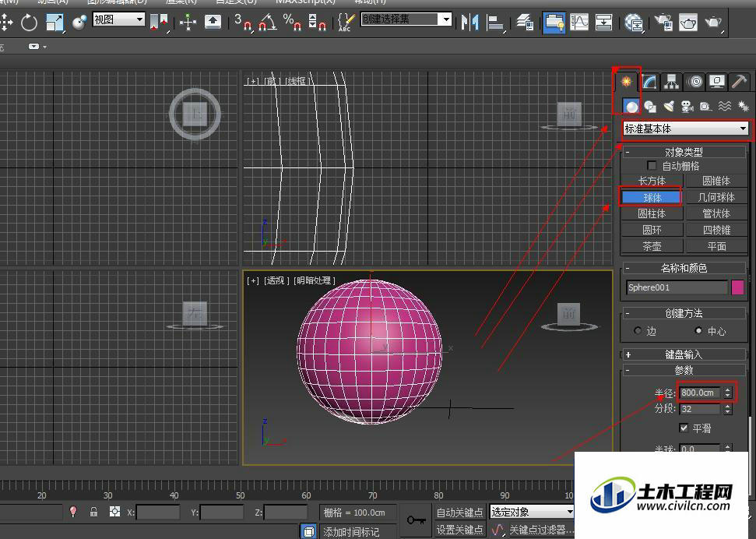The width and height of the screenshot is (756, 539).
Task: Switch to the Display command panel tab
Action: click(x=716, y=82)
